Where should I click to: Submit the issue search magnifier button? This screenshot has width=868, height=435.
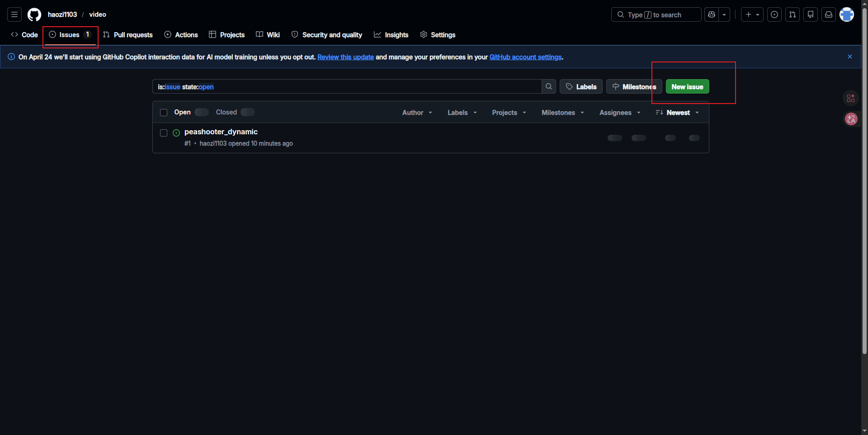click(x=549, y=86)
